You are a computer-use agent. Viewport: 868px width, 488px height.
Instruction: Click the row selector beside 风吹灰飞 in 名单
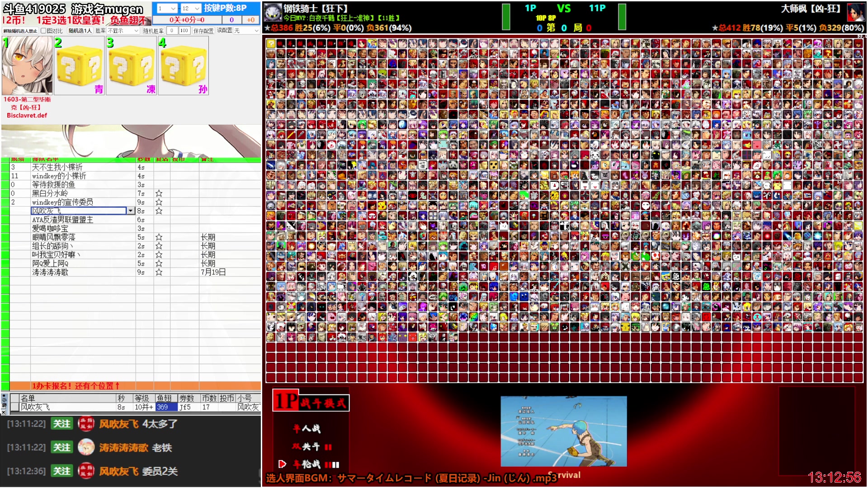[x=14, y=407]
